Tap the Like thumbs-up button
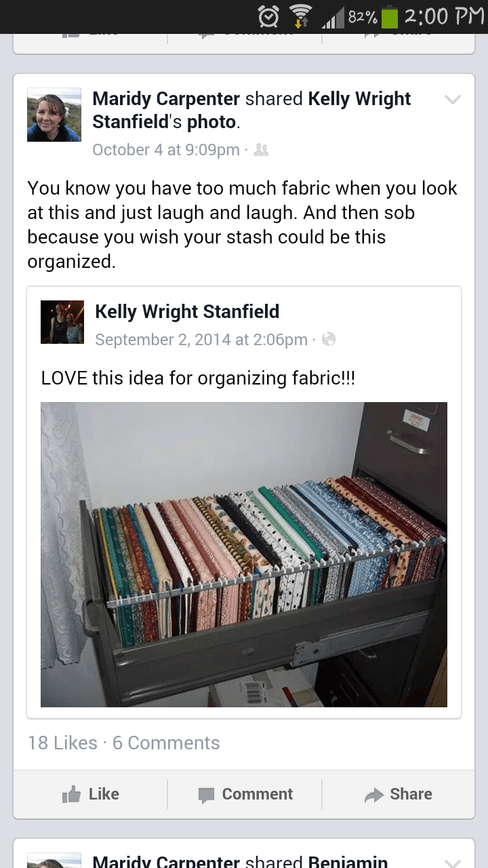Image resolution: width=488 pixels, height=868 pixels. 90,794
